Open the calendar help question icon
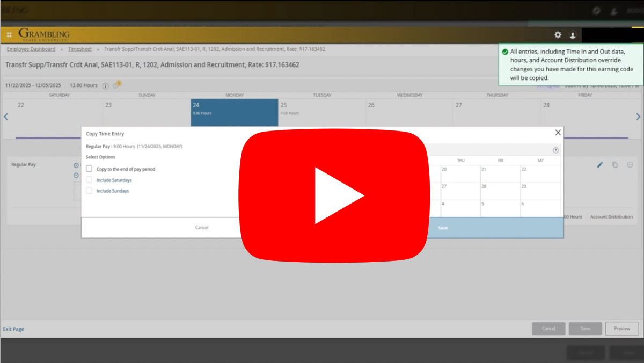The height and width of the screenshot is (363, 644). point(555,150)
